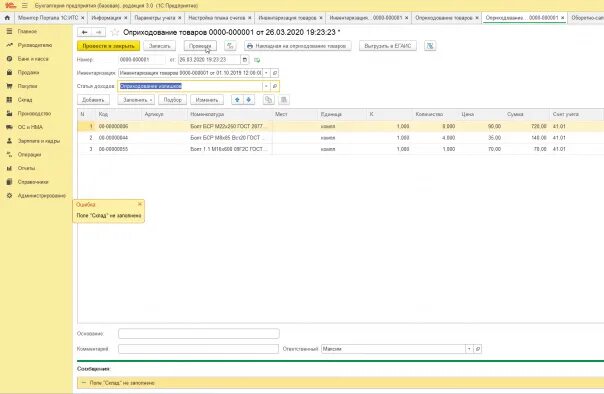
Task: Paste rows icon in table toolbar
Action: point(284,100)
